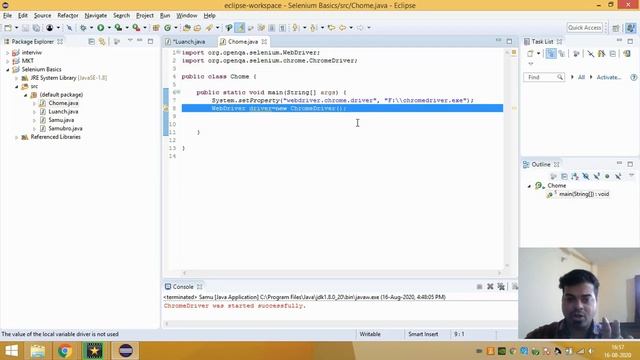Expand Referenced Libraries node
The image size is (640, 360).
tap(16, 137)
